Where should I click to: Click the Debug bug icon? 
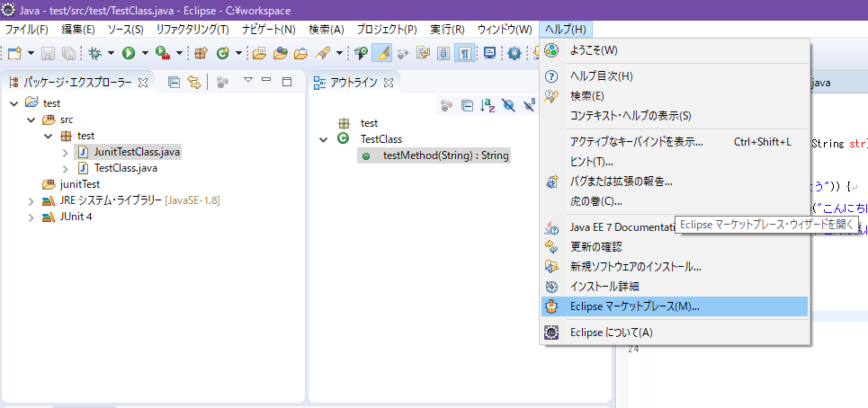(x=94, y=53)
